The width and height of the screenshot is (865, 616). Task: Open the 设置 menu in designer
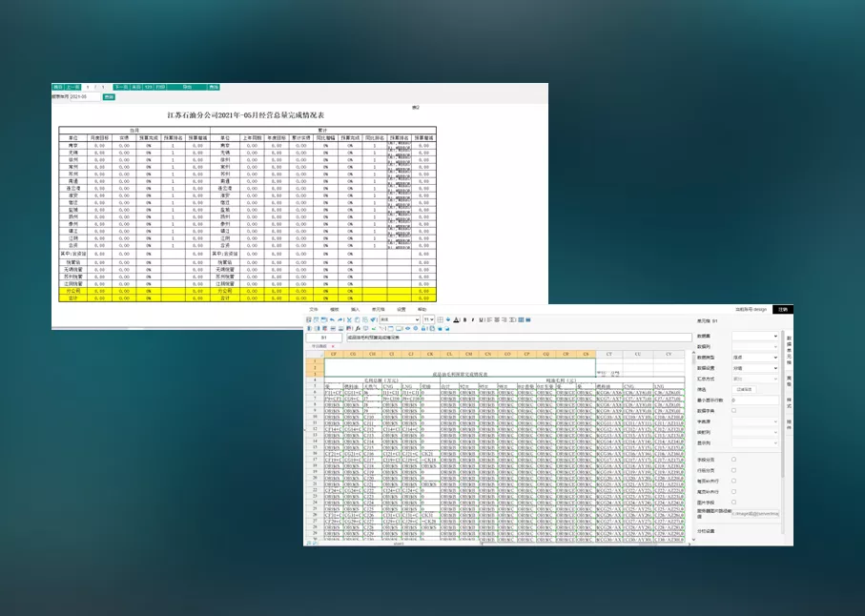[402, 309]
